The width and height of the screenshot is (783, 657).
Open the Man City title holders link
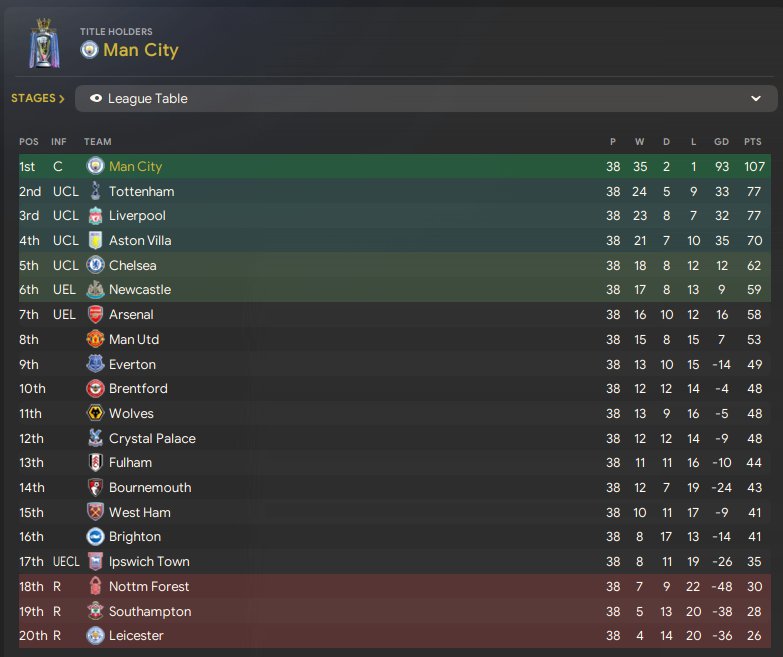tap(140, 50)
